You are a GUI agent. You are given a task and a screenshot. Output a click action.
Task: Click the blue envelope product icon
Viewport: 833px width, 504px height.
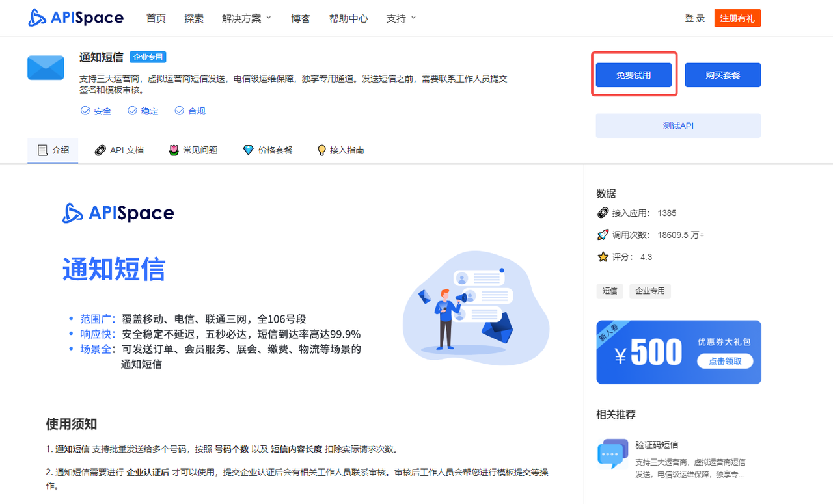pos(46,67)
